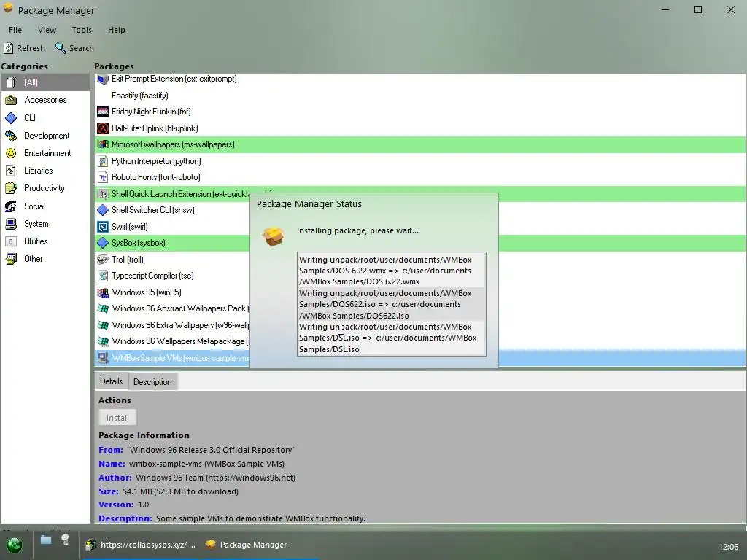The image size is (747, 560).
Task: Open the File menu
Action: [x=15, y=30]
